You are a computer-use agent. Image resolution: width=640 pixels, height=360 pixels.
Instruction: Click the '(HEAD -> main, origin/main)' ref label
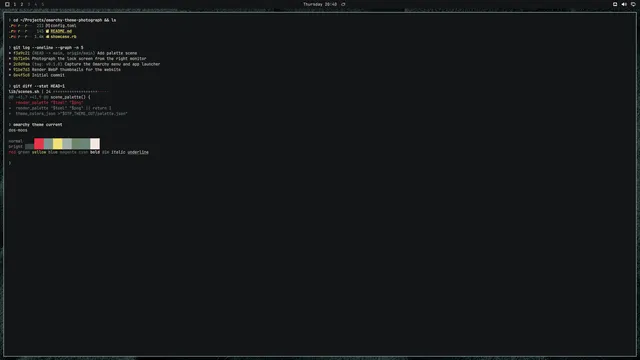[x=63, y=53]
